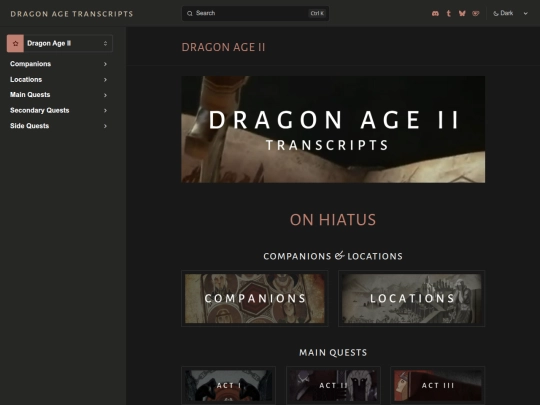The height and width of the screenshot is (405, 540).
Task: Open the Dark theme dropdown
Action: [510, 13]
